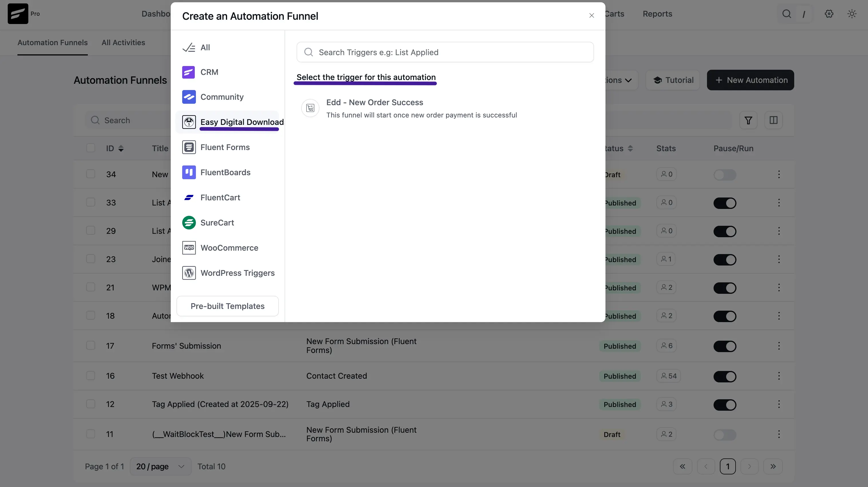Pause automation 33 with its switch
868x487 pixels.
[725, 203]
